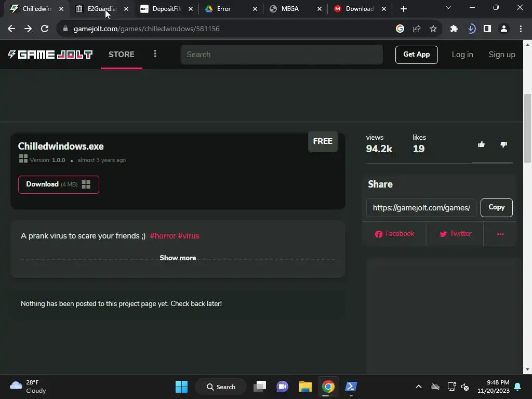The image size is (532, 399).
Task: Click the Sign up link
Action: tap(502, 55)
